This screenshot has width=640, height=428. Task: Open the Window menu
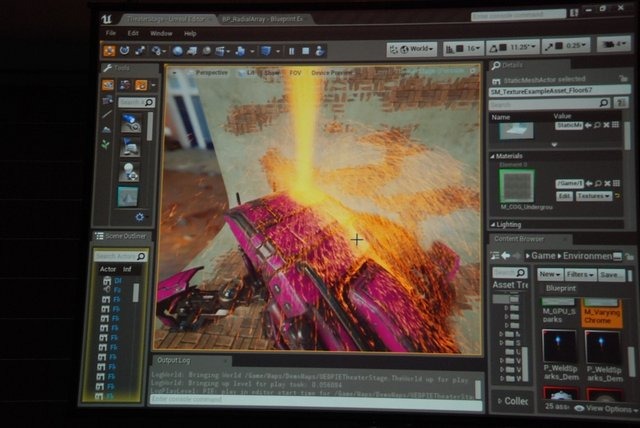(161, 33)
